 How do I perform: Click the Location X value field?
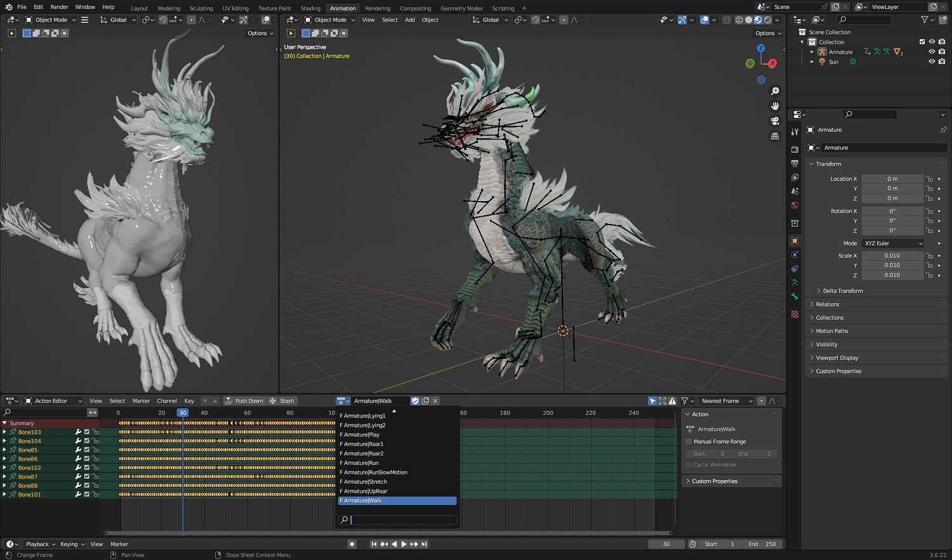[x=892, y=179]
